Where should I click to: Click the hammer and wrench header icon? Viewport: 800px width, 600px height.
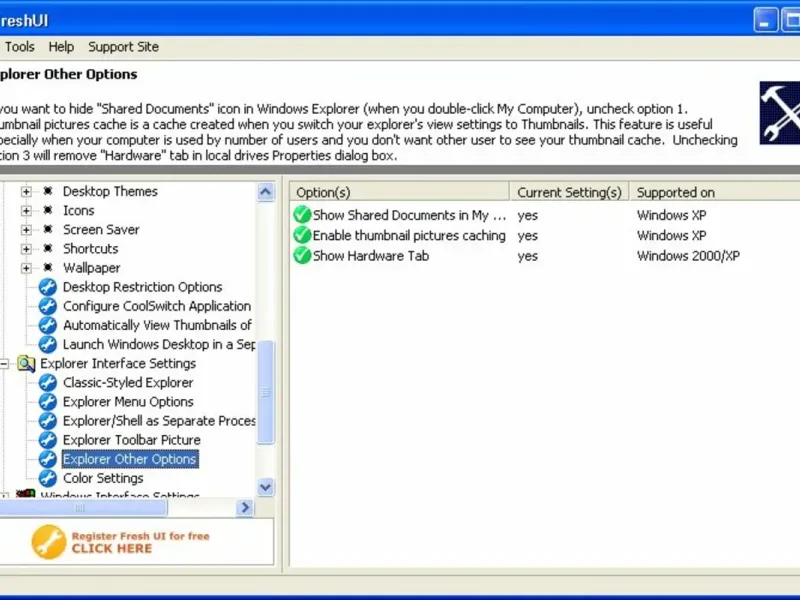[780, 113]
